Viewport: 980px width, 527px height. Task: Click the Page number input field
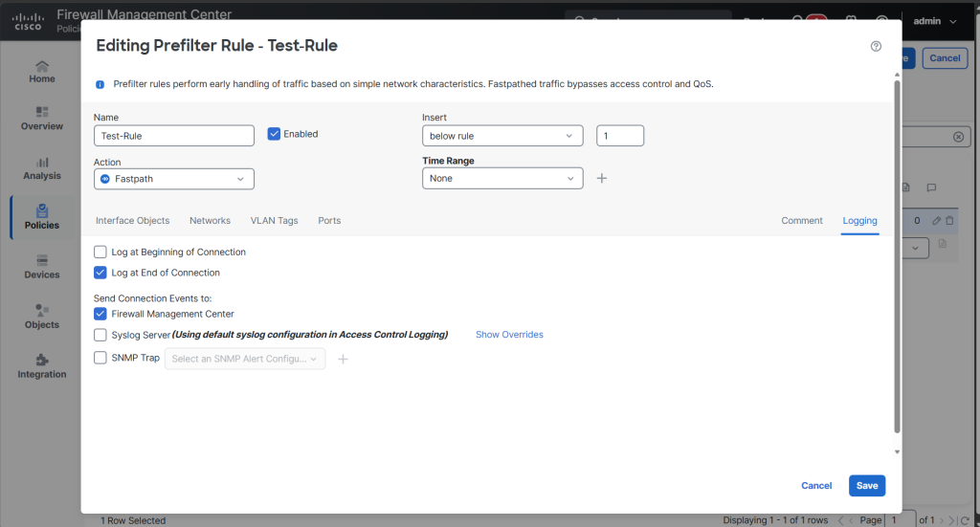point(901,520)
